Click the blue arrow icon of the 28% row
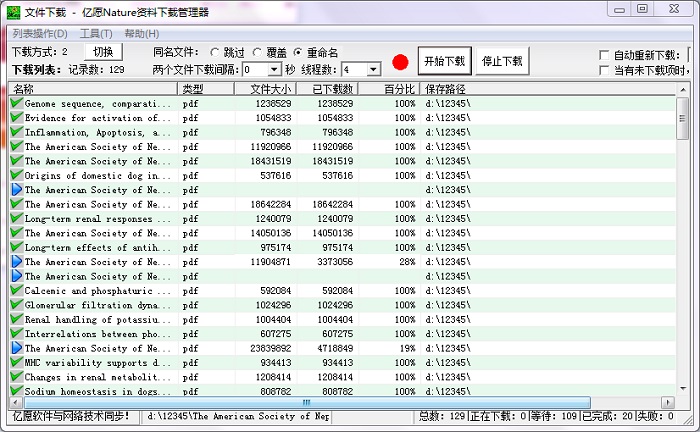The height and width of the screenshot is (432, 700). 17,262
